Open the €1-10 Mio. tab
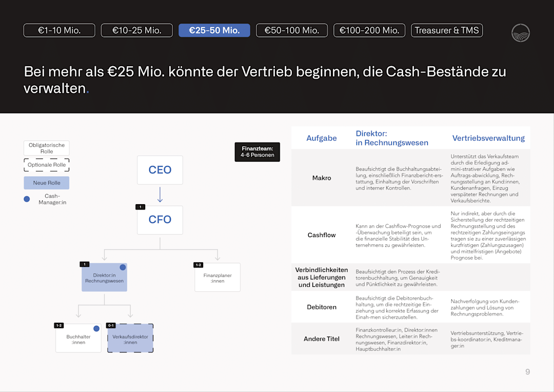The width and height of the screenshot is (554, 392). click(60, 30)
